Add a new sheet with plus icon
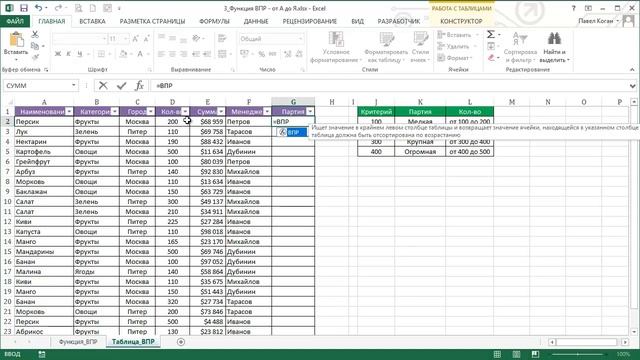Viewport: 640px width, 360px height. (x=181, y=342)
